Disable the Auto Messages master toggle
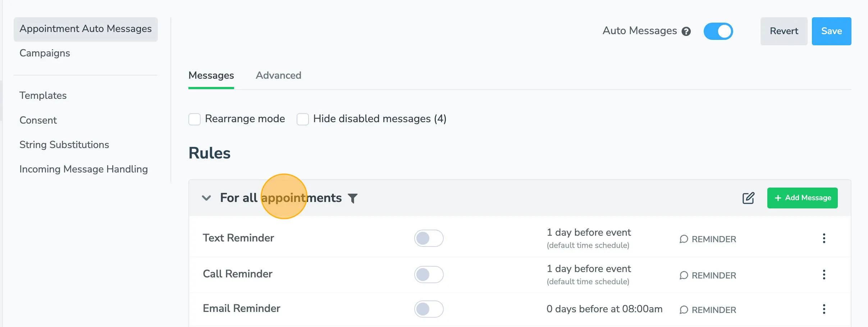 [718, 31]
